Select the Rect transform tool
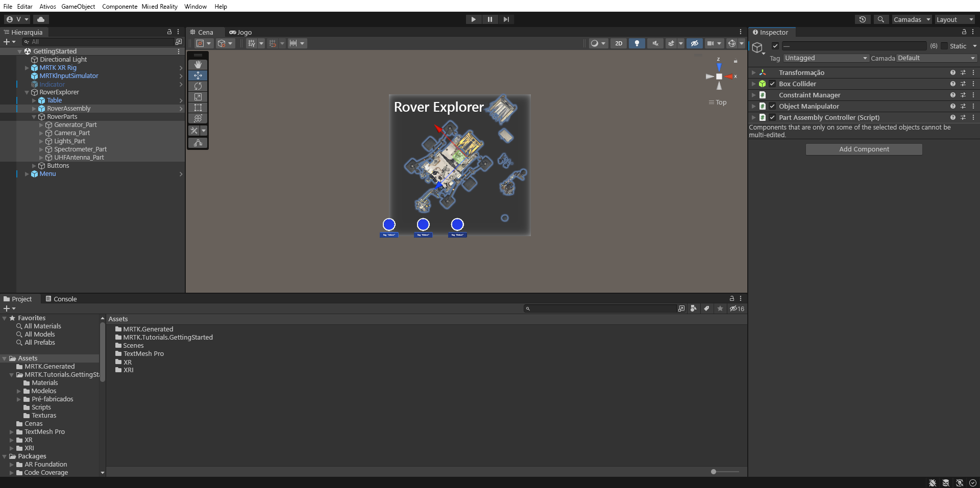The image size is (980, 488). 198,108
